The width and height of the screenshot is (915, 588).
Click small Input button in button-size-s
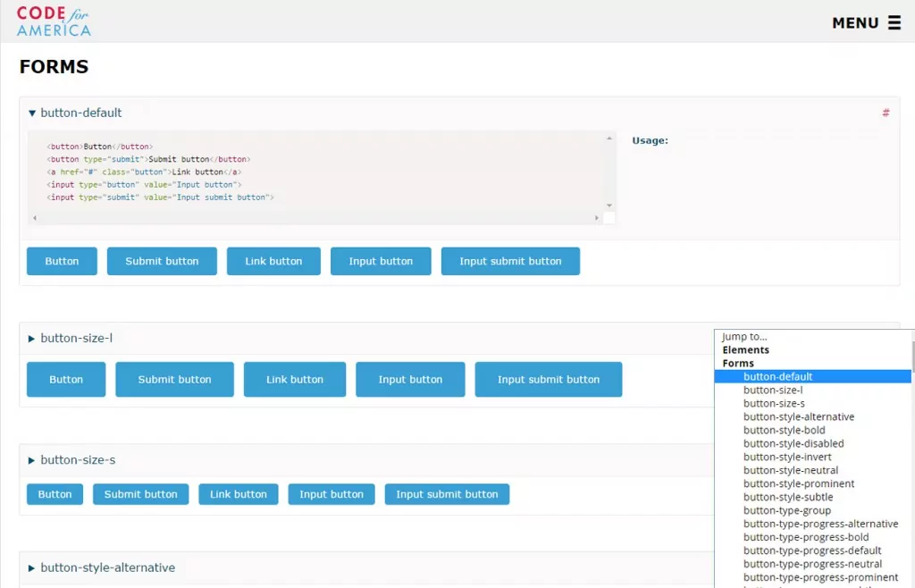point(332,494)
